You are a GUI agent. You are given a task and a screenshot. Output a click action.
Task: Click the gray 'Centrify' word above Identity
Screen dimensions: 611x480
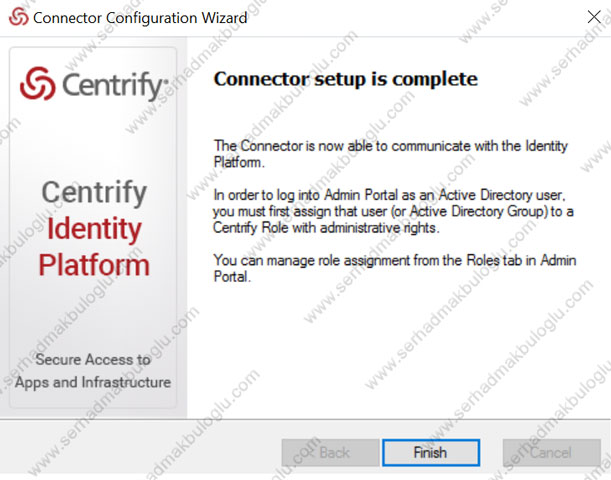pyautogui.click(x=94, y=192)
